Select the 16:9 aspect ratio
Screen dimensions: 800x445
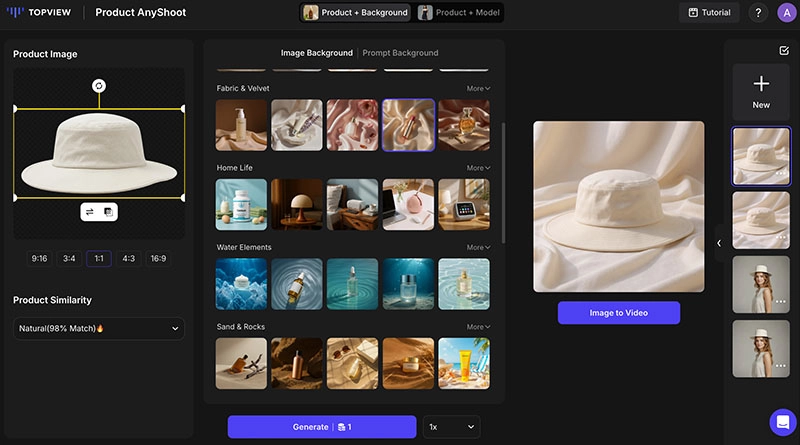point(158,258)
